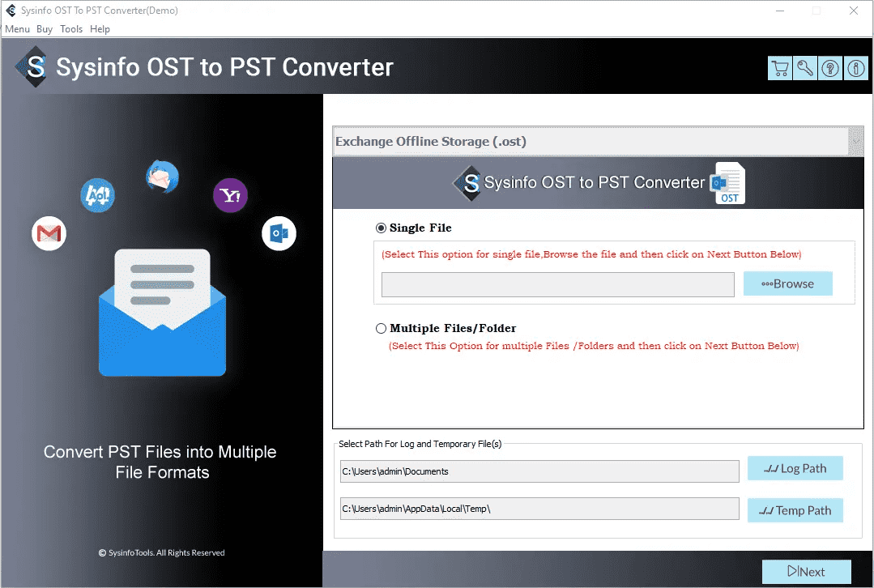Open the Help menu

click(100, 29)
